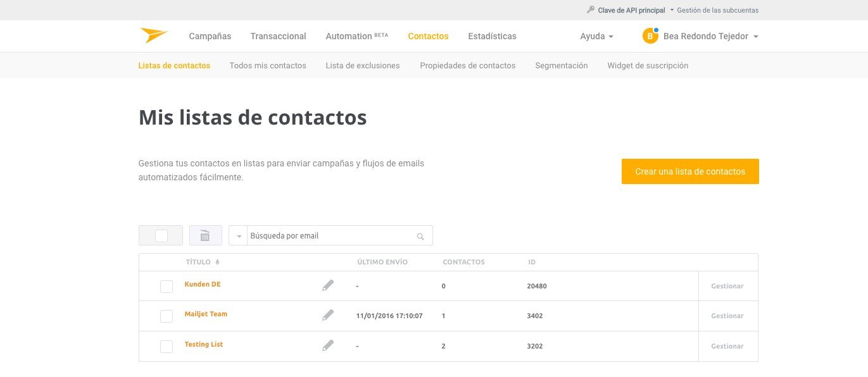This screenshot has width=868, height=377.
Task: Click the Bea Redondo Tejedor avatar icon
Action: coord(650,35)
